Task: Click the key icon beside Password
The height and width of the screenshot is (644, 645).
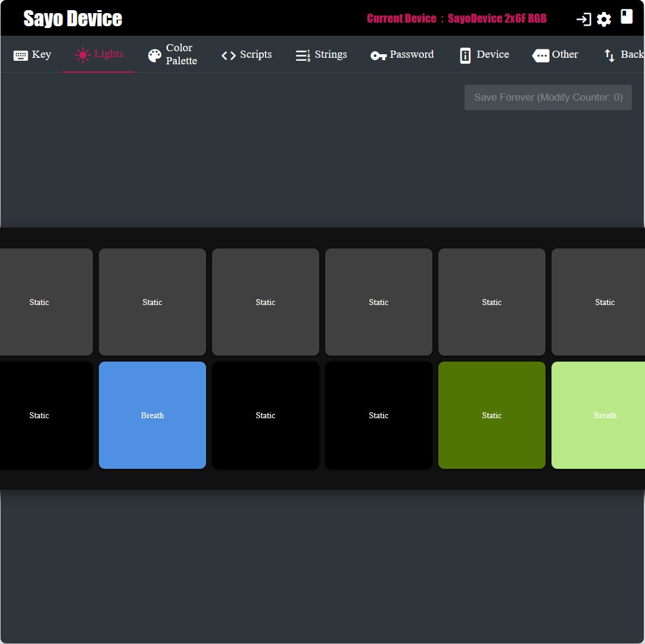Action: click(x=378, y=55)
